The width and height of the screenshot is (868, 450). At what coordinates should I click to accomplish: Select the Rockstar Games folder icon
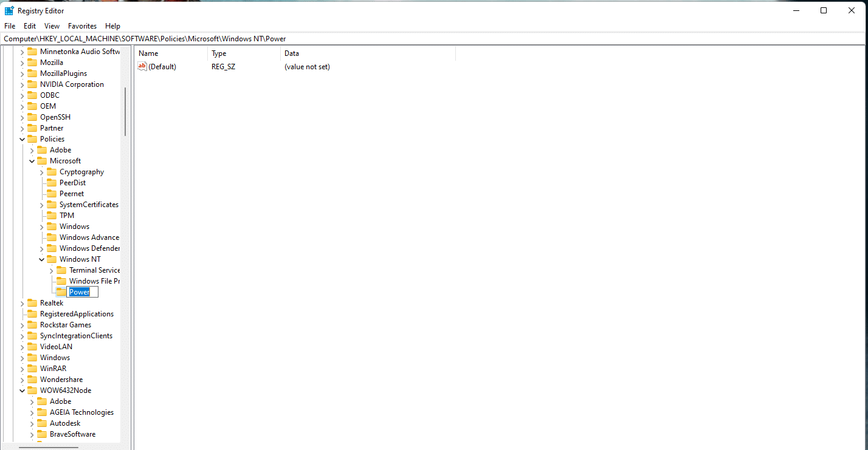pos(32,325)
